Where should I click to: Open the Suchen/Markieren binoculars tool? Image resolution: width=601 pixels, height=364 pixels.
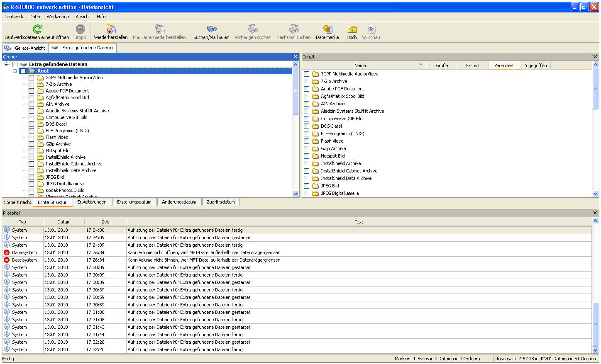pyautogui.click(x=212, y=29)
